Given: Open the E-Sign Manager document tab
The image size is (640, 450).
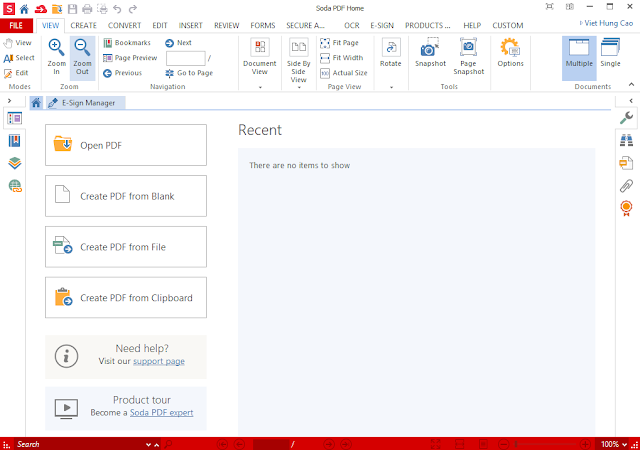Looking at the screenshot, I should [86, 103].
